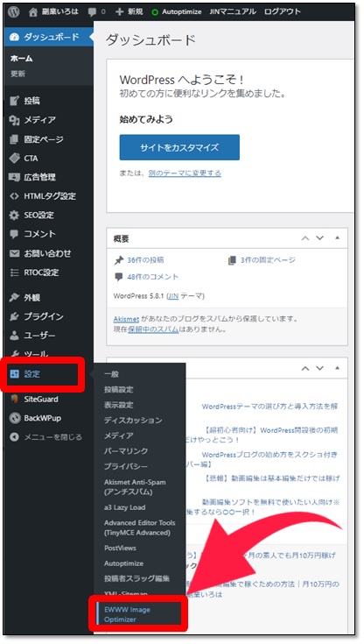Click the SiteGuard shield icon
The height and width of the screenshot is (644, 364).
14,399
